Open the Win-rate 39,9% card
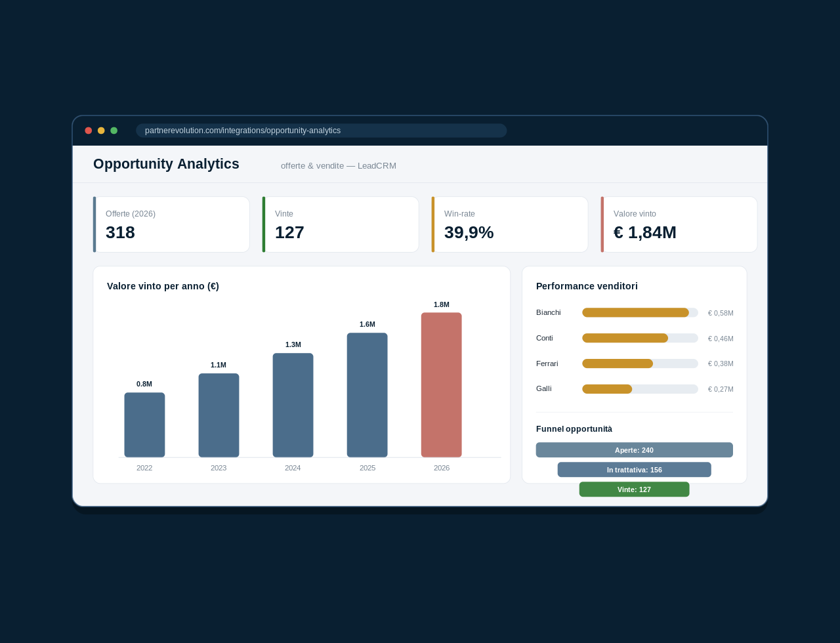 point(510,224)
